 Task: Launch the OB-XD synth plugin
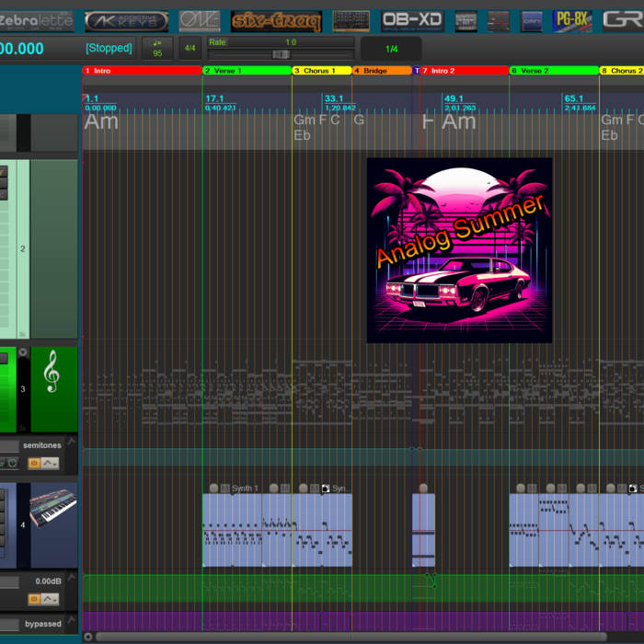coord(411,20)
